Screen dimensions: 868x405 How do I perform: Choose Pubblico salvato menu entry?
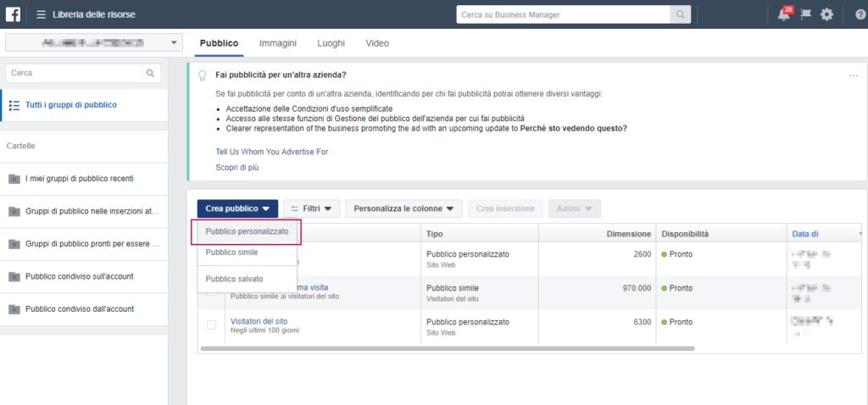point(234,279)
